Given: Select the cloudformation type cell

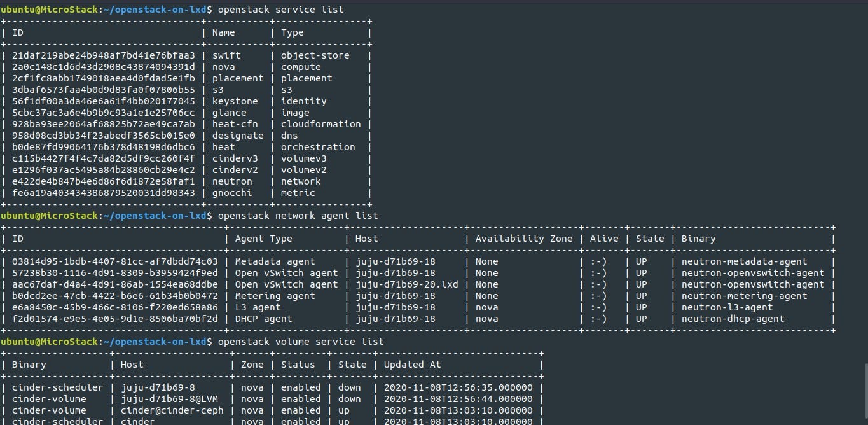Looking at the screenshot, I should pyautogui.click(x=320, y=124).
